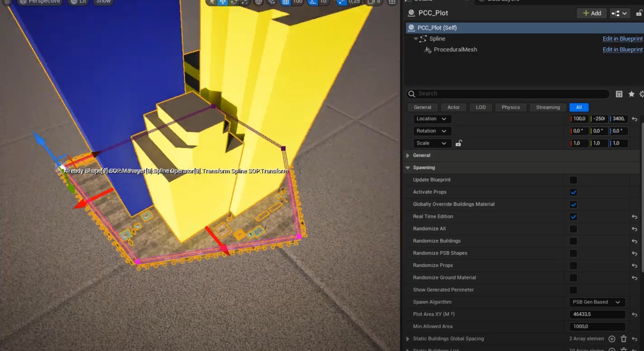Reset Plot Area XY to default
Viewport: 644px width, 351px height.
pyautogui.click(x=634, y=314)
